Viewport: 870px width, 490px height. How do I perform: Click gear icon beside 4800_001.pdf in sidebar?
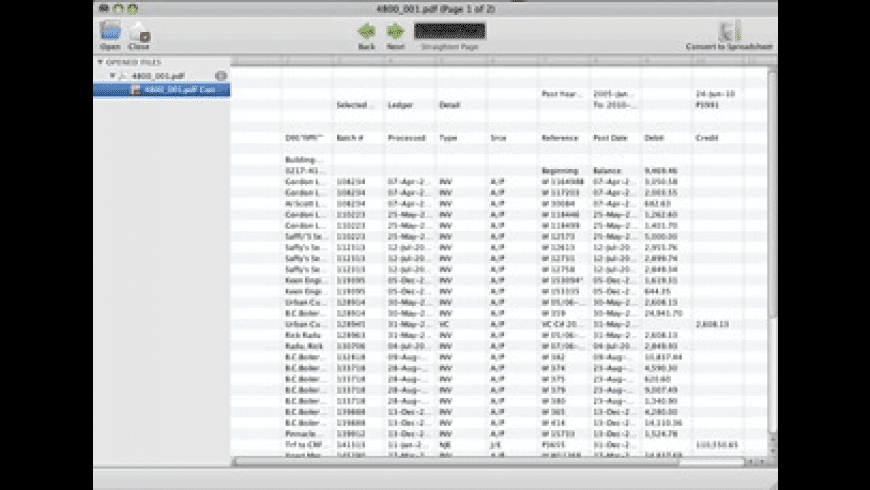tap(221, 75)
